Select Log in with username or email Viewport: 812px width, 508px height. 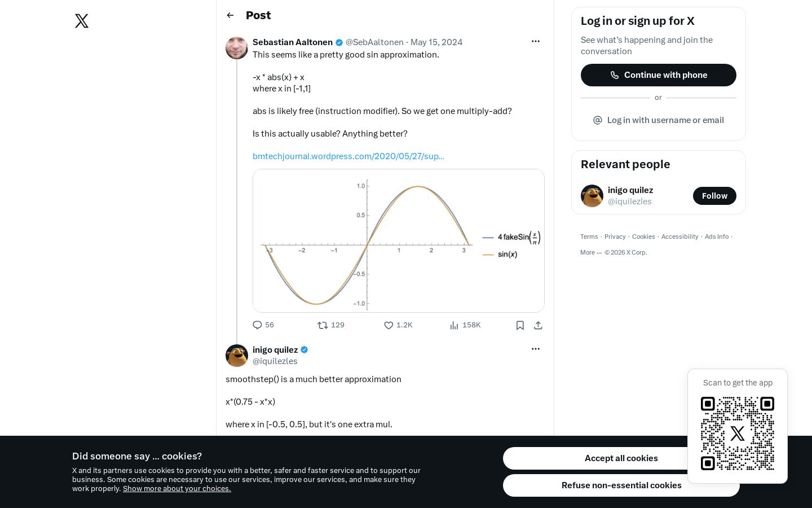(659, 120)
